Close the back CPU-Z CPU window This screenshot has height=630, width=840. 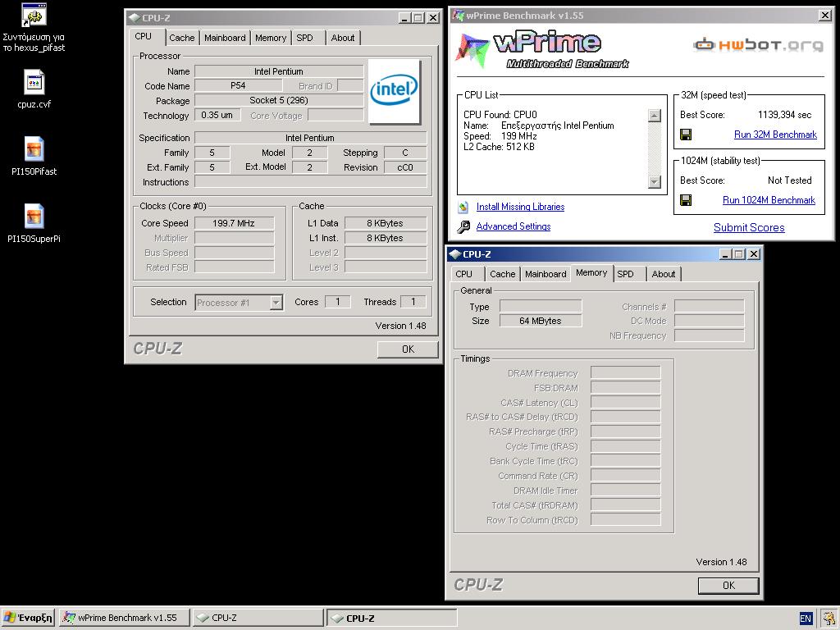(433, 18)
